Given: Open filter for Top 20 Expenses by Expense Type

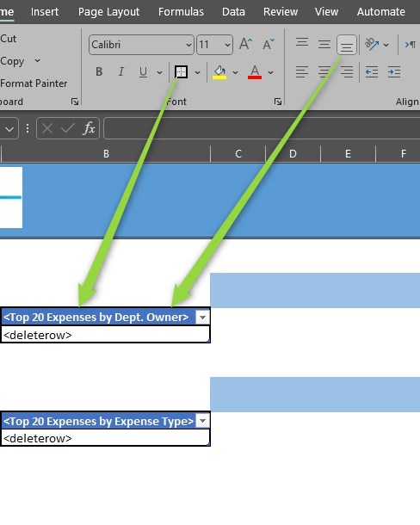Looking at the screenshot, I should click(202, 421).
